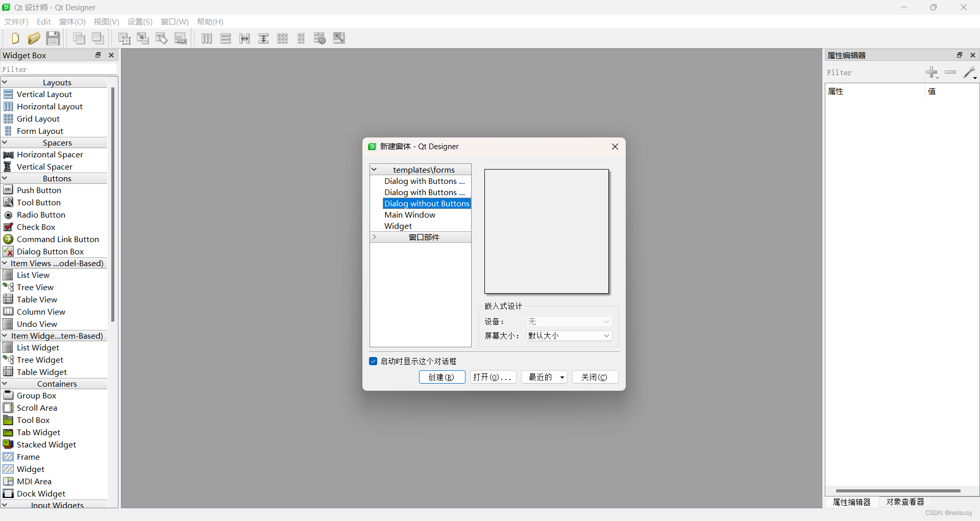Apply a Vertical Layout from the toolbar
Screen dimensions: 980x521
point(226,38)
